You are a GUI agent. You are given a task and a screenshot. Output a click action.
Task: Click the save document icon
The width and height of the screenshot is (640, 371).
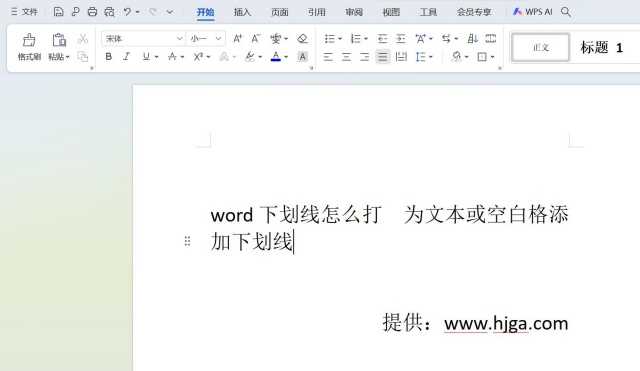(58, 12)
